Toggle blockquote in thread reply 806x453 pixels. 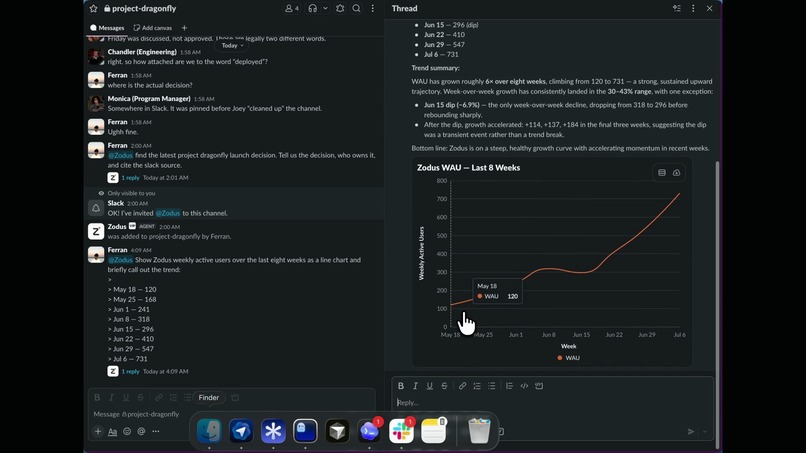(x=509, y=386)
